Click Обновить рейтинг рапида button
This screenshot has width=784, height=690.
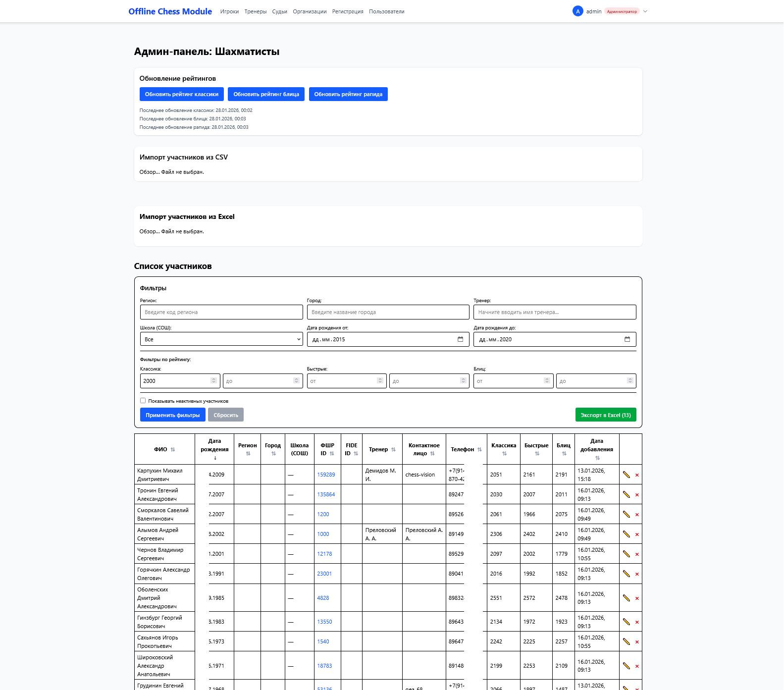coord(348,94)
